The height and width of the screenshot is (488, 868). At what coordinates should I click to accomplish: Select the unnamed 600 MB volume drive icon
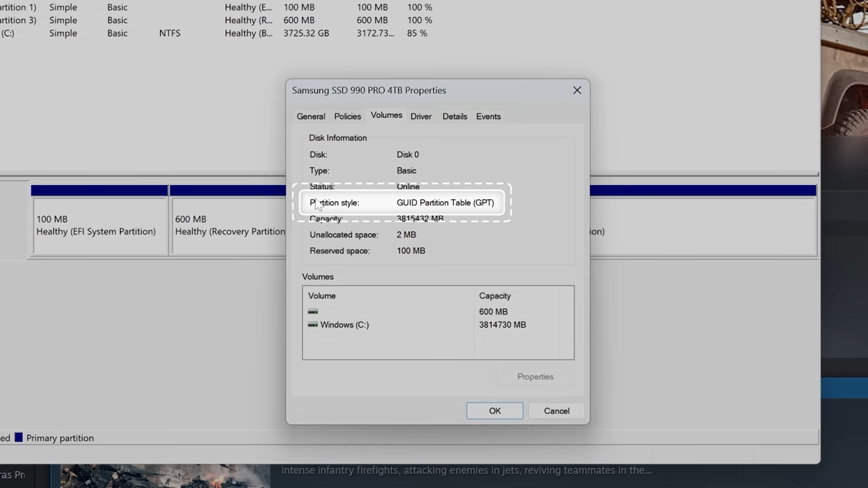(313, 312)
